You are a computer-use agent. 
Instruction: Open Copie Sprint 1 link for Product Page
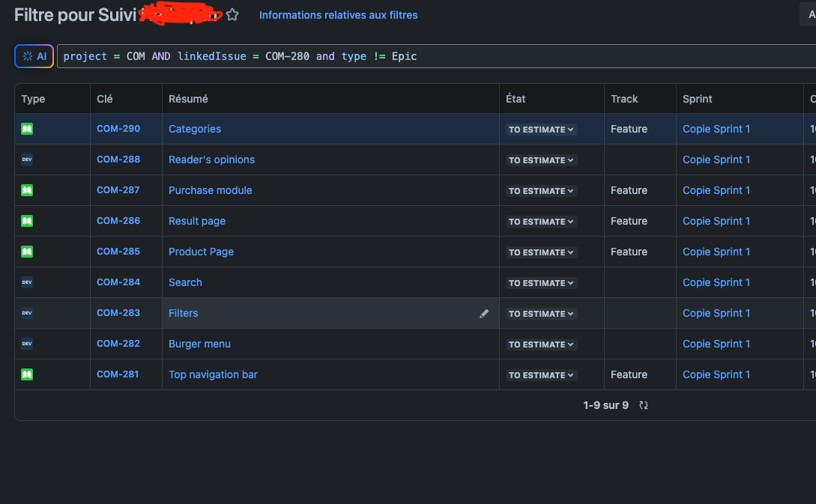716,252
